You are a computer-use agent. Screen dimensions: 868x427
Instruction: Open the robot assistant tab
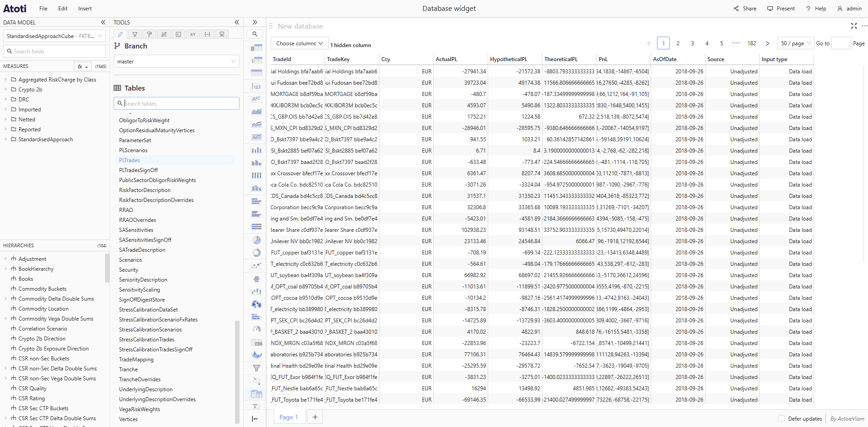coord(222,34)
